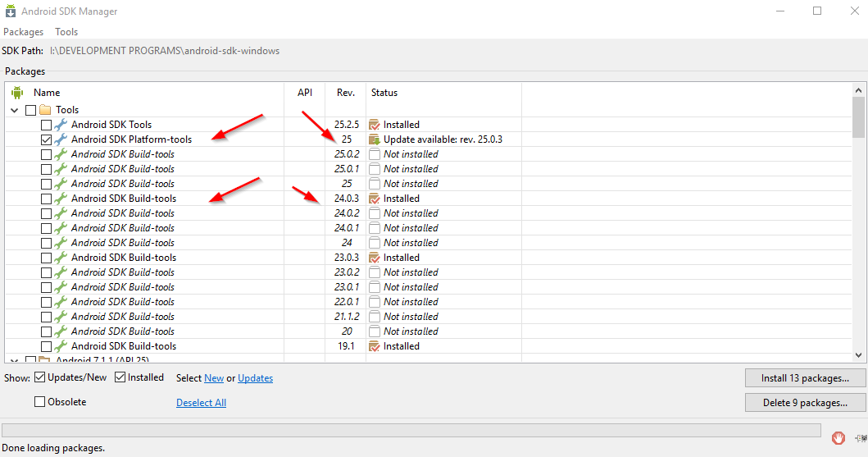Click the Updates selection link

click(x=255, y=377)
